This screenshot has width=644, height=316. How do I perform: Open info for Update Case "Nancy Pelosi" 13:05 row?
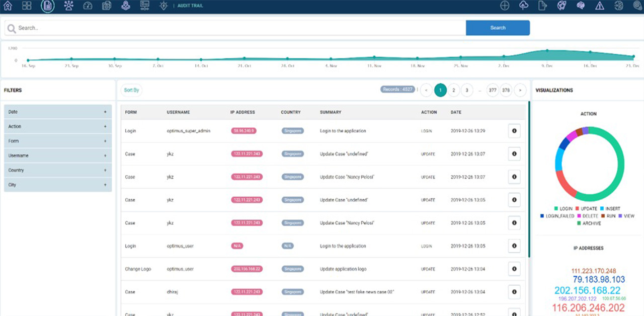tap(514, 223)
